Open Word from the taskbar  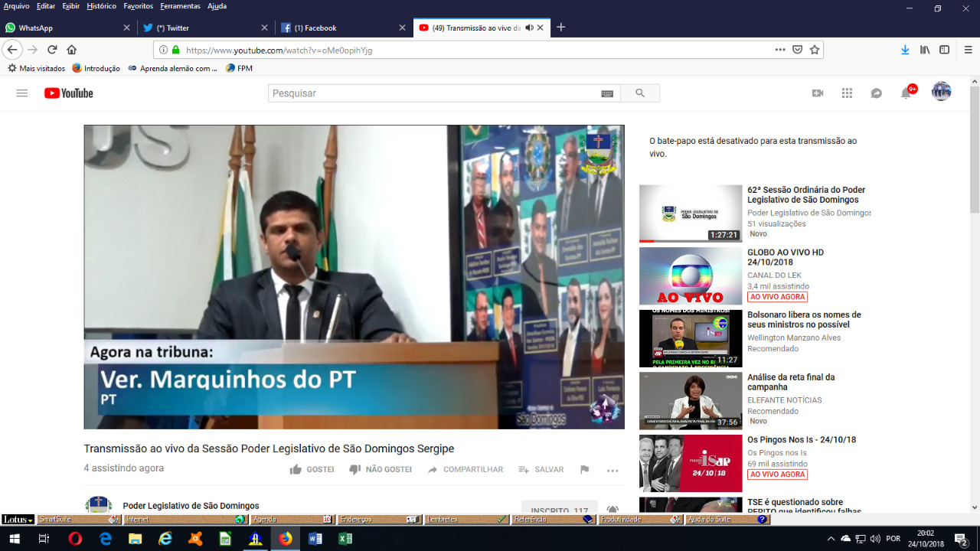coord(315,539)
